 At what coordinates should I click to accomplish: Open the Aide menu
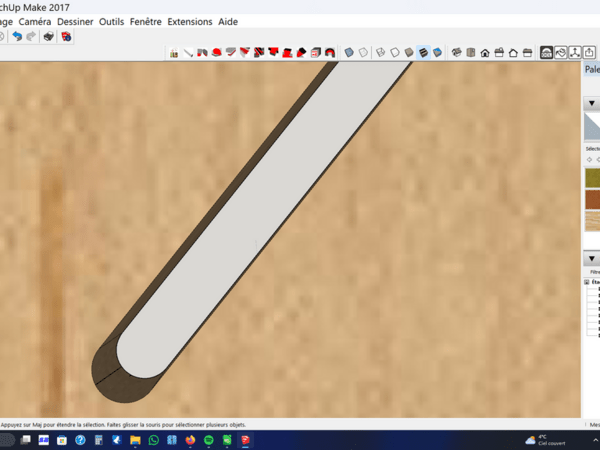tap(228, 21)
